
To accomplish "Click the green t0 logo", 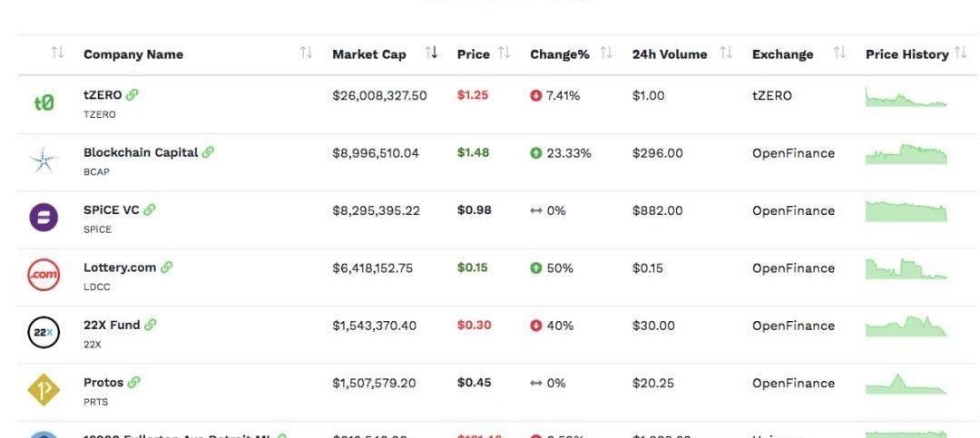I will (x=44, y=102).
